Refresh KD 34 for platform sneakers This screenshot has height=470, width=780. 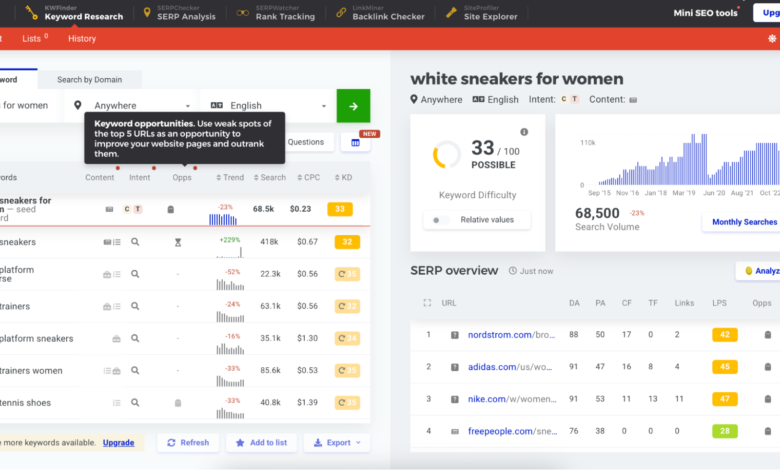click(x=347, y=338)
